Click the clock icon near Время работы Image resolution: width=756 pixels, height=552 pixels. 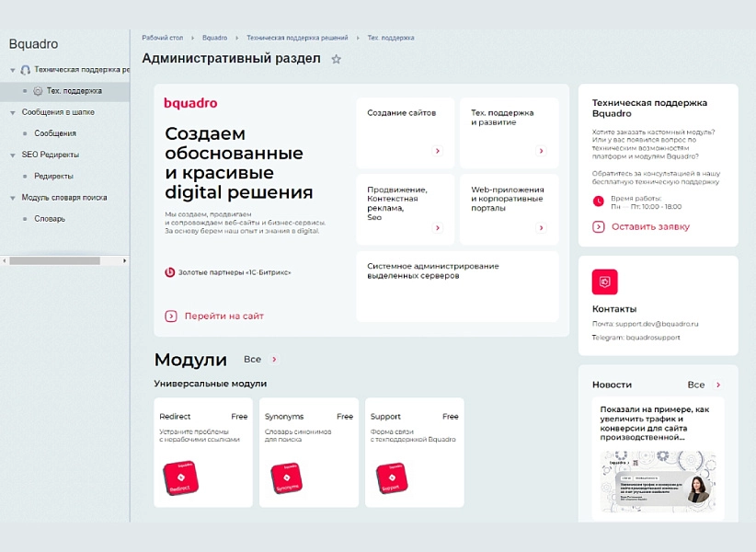point(599,201)
